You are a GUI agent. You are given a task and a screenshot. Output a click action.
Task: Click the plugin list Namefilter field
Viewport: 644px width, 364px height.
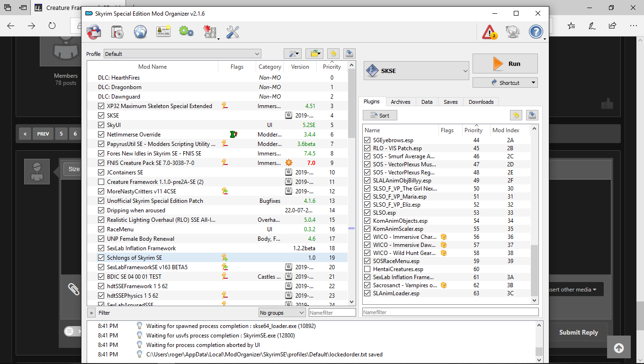450,312
